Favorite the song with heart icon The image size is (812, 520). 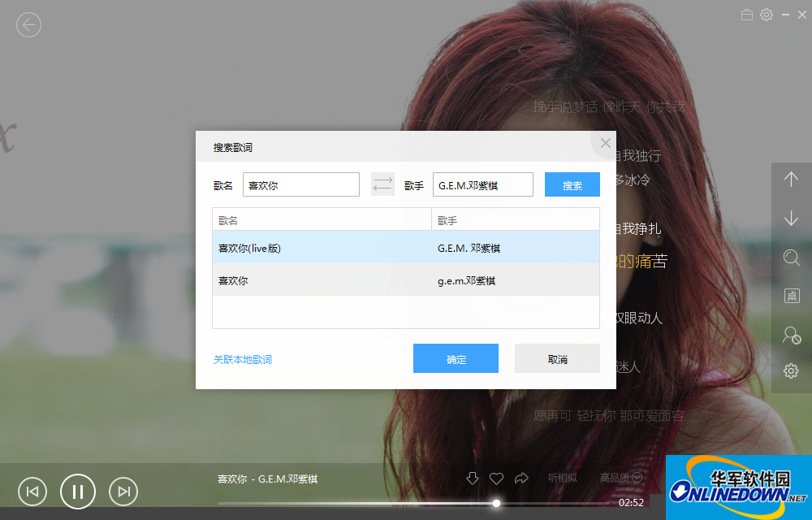497,478
